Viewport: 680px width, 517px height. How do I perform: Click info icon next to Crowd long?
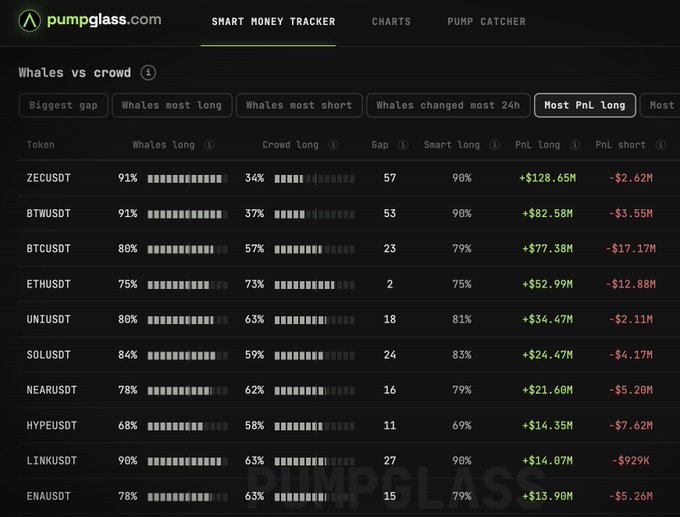333,145
